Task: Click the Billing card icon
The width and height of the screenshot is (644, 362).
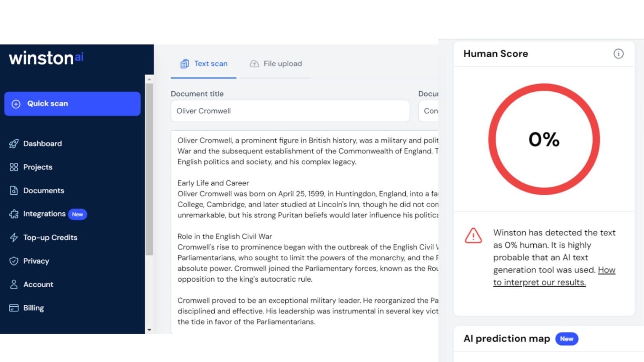Action: click(14, 308)
